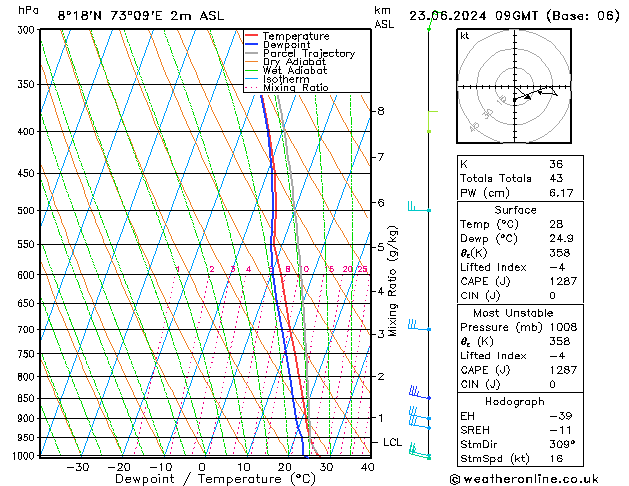
Task: Click the surface Temp value 28
Action: (556, 224)
